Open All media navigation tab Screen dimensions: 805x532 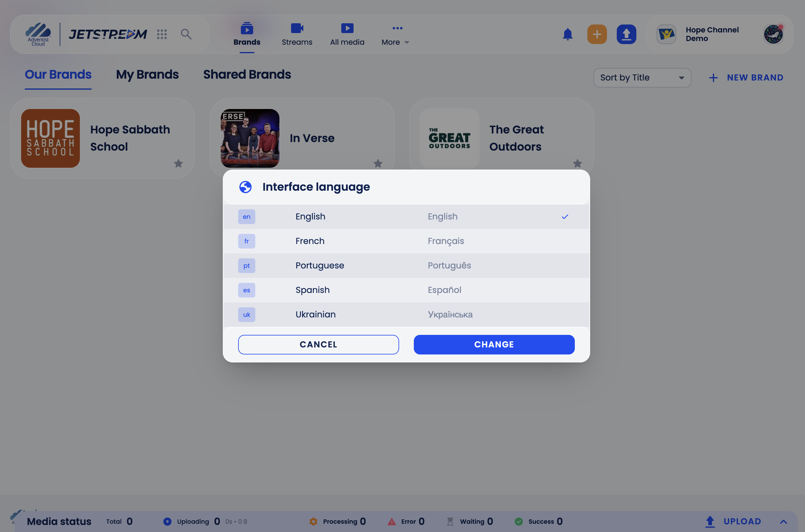(347, 35)
